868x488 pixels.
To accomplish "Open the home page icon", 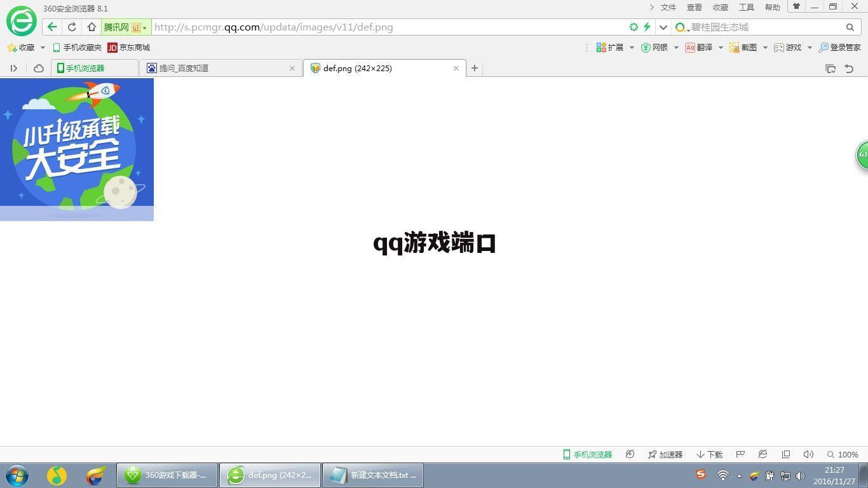I will (x=92, y=27).
